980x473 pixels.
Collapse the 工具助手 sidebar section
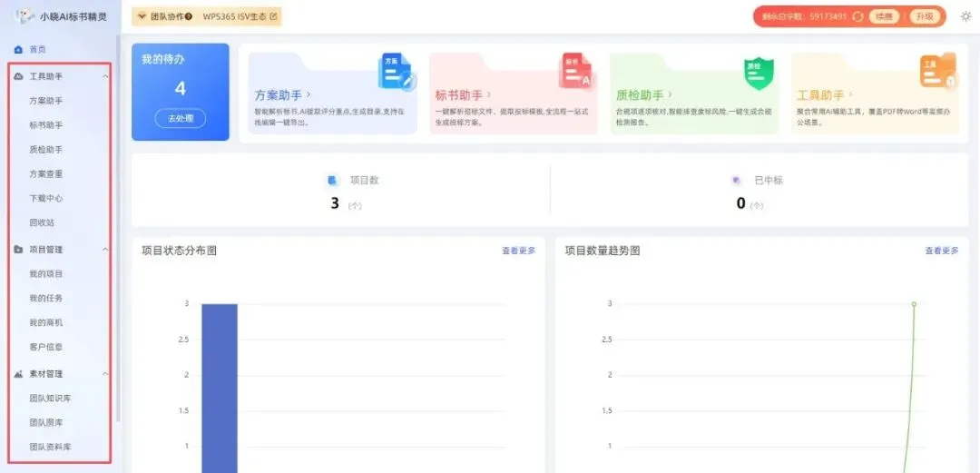point(105,76)
